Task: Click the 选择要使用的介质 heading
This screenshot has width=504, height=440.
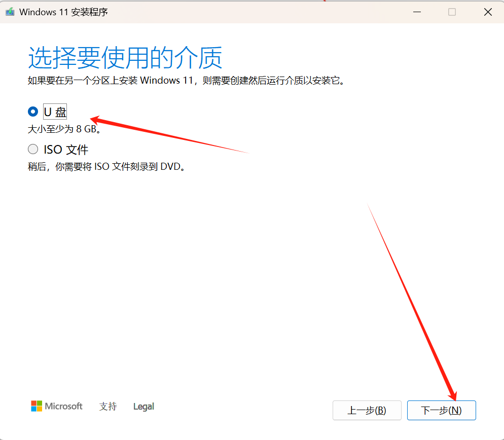Action: (x=125, y=57)
